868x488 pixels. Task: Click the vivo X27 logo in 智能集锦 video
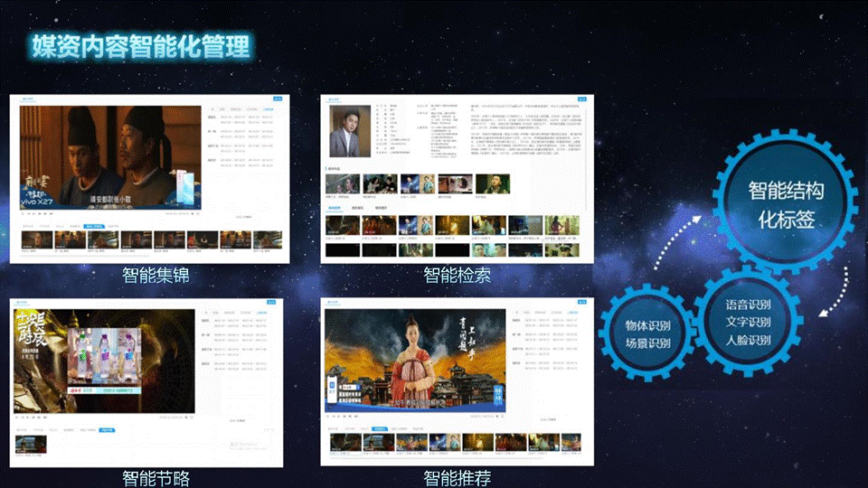37,202
